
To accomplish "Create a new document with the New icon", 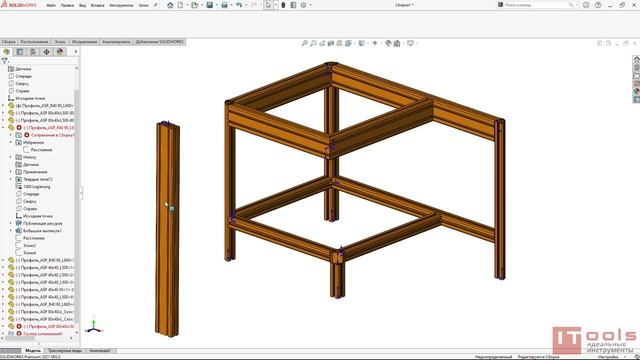I will tap(180, 5).
